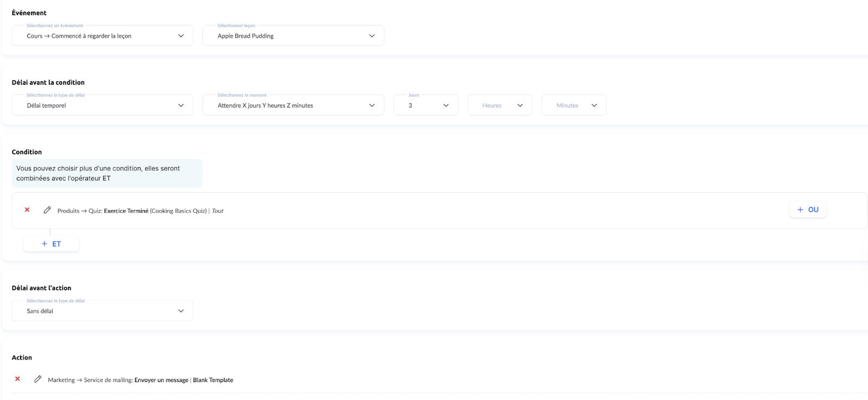Delete the Cooking Basics Quiz condition
The width and height of the screenshot is (868, 400).
point(27,210)
